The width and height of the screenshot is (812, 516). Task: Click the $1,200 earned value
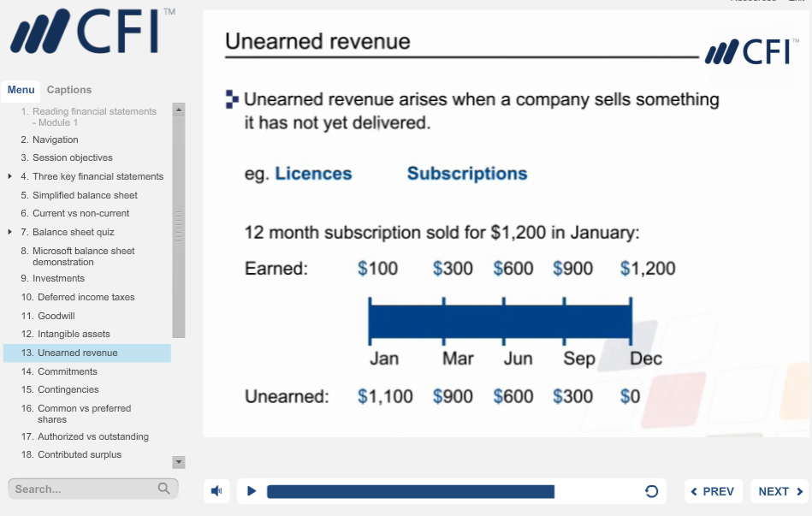(648, 269)
